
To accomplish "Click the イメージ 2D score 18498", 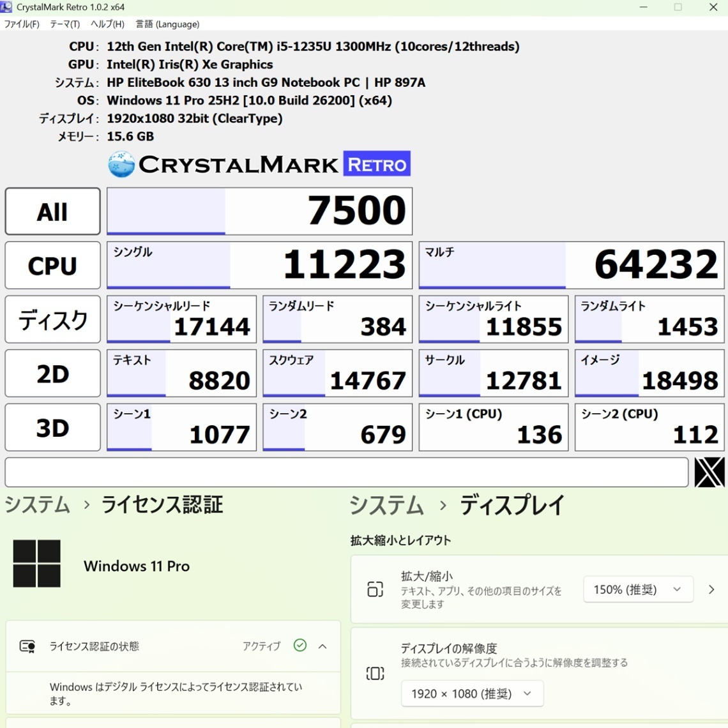I will click(649, 374).
